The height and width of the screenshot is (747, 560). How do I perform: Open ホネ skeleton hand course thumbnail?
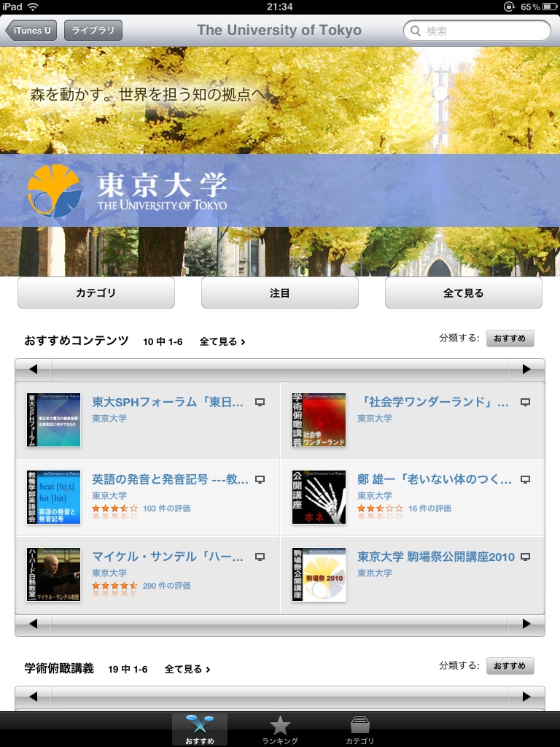click(x=319, y=498)
